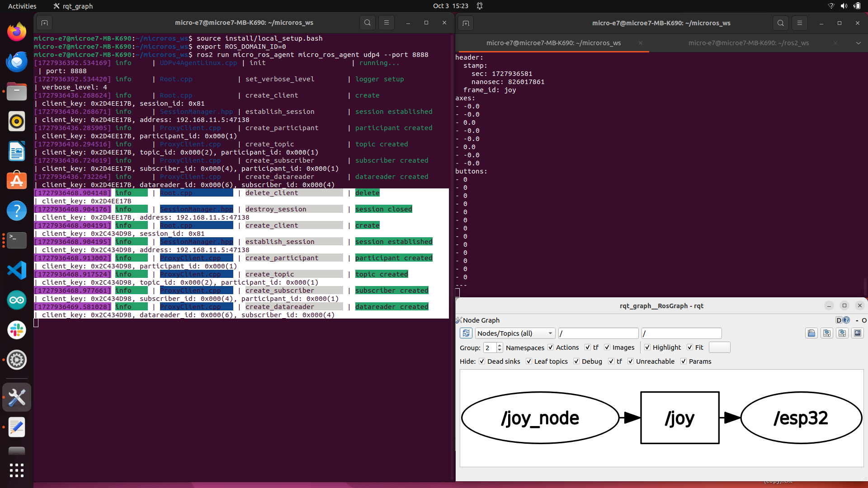This screenshot has width=868, height=488.
Task: Open the hamburger menu in right terminal window
Action: coord(800,23)
